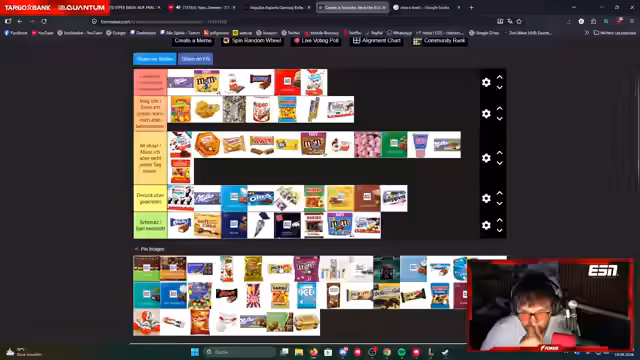Open a new browser tab
The height and width of the screenshot is (360, 640).
click(471, 7)
